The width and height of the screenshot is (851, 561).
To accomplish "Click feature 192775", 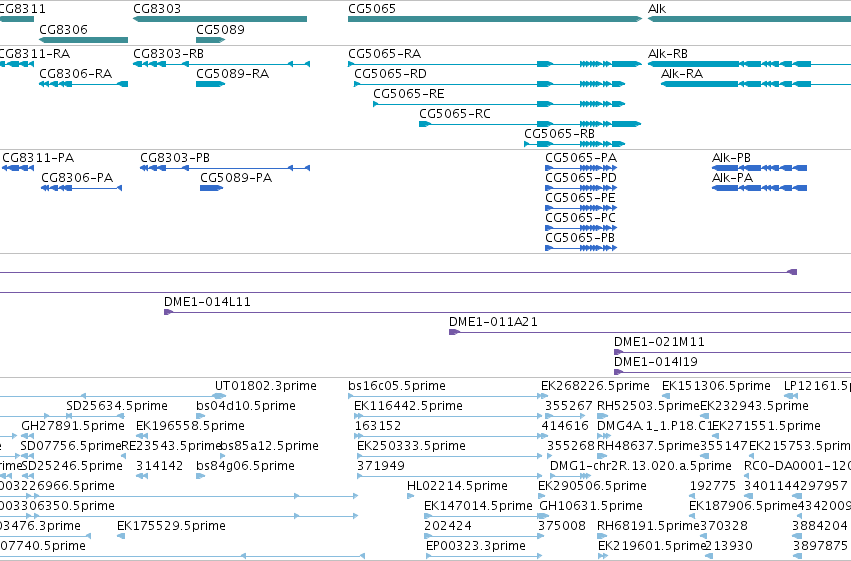I will coord(713,486).
